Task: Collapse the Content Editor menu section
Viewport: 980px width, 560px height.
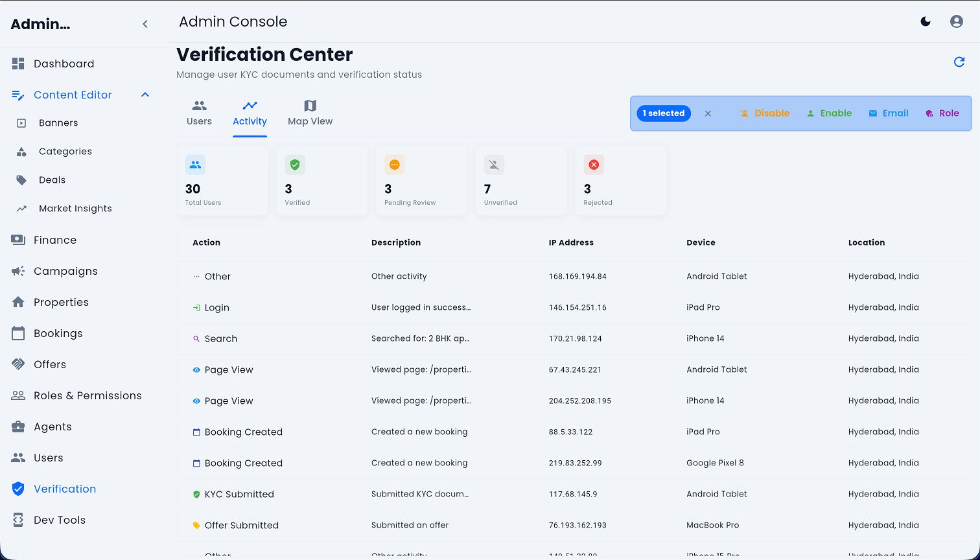Action: coord(145,95)
